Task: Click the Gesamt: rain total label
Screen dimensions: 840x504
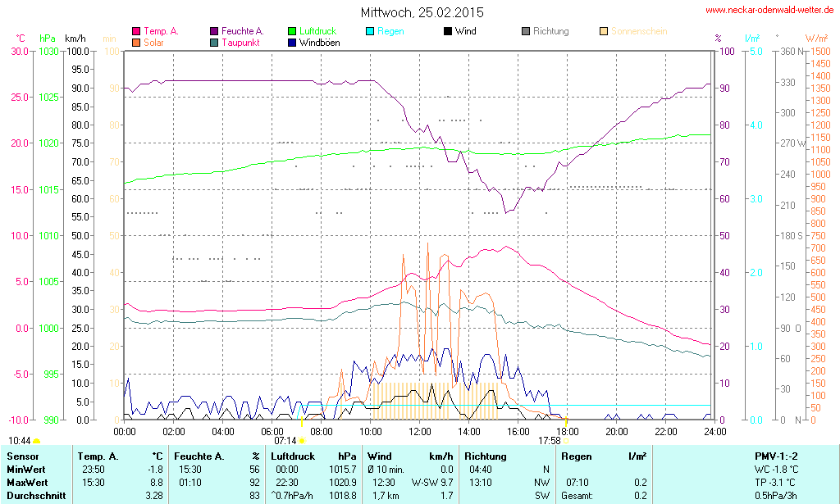Action: click(x=576, y=495)
